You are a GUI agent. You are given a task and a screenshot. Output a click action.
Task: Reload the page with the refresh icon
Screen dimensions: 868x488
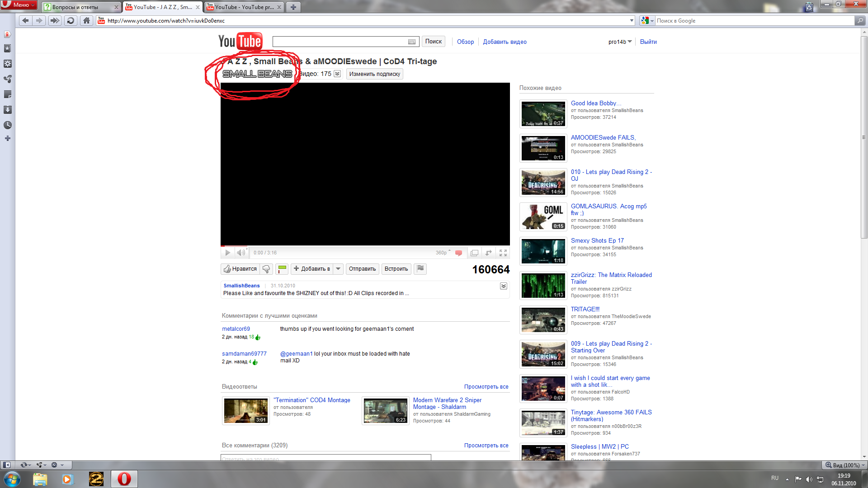(71, 20)
